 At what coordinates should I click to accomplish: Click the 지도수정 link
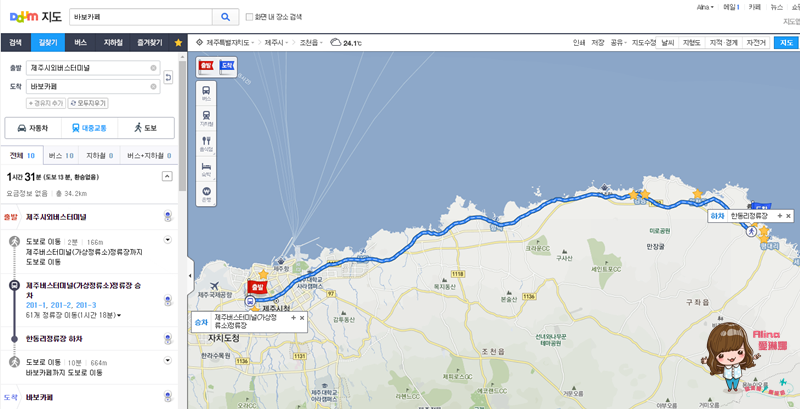(x=643, y=43)
